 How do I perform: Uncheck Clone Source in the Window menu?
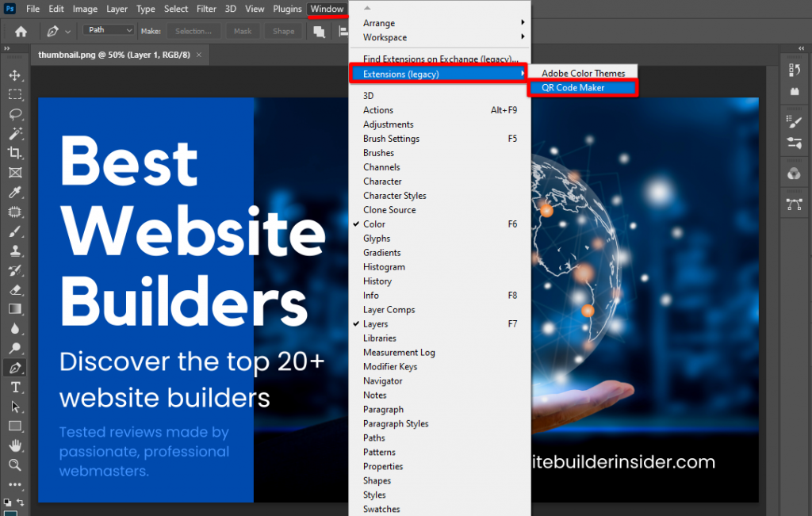(x=388, y=209)
